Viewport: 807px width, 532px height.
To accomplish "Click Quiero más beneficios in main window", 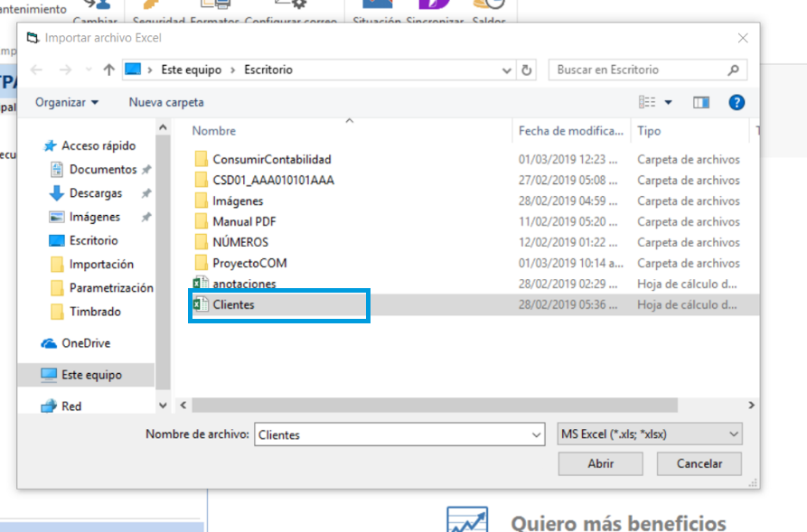I will (618, 523).
